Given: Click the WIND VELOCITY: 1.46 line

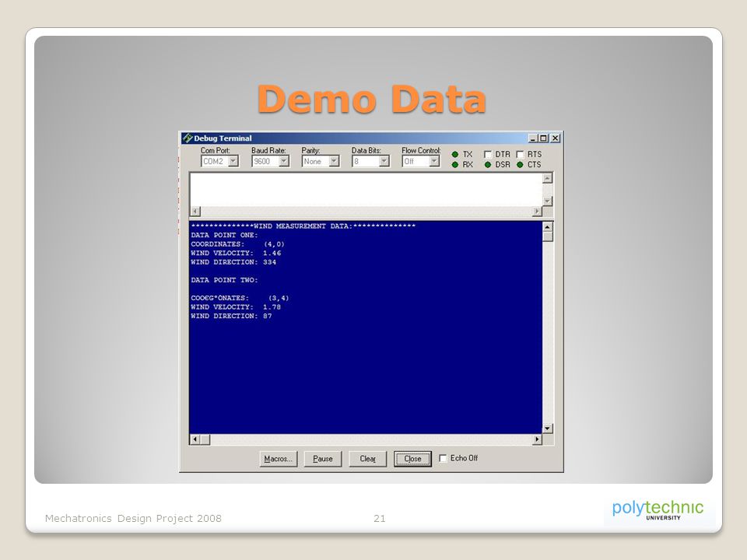Looking at the screenshot, I should point(237,254).
